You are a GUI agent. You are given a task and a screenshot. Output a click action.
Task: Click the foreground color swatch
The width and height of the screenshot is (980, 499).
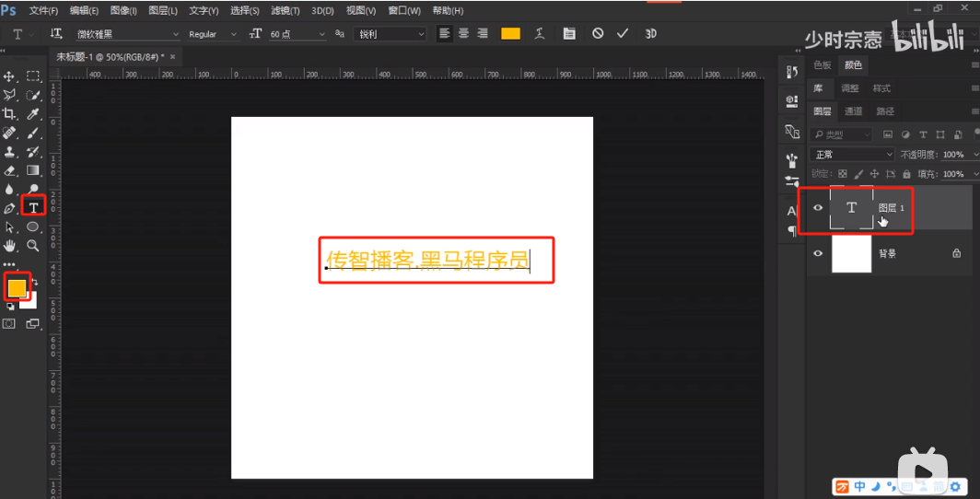17,287
